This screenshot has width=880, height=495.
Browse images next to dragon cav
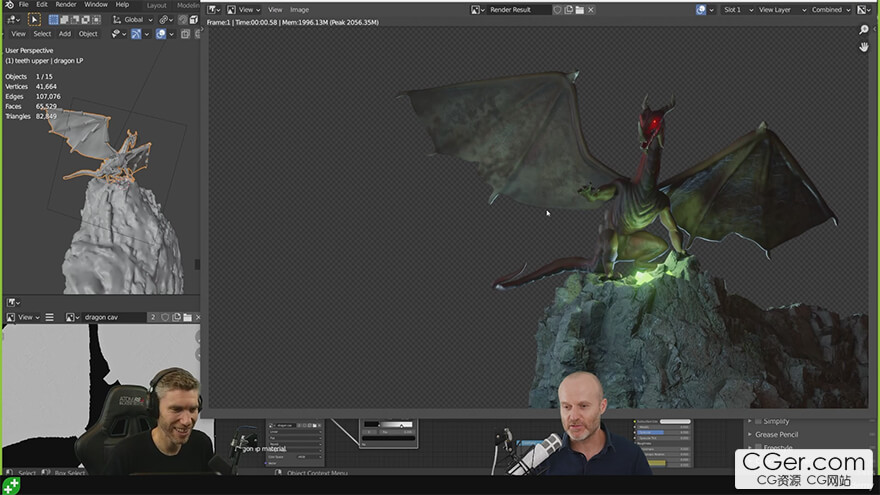click(72, 317)
